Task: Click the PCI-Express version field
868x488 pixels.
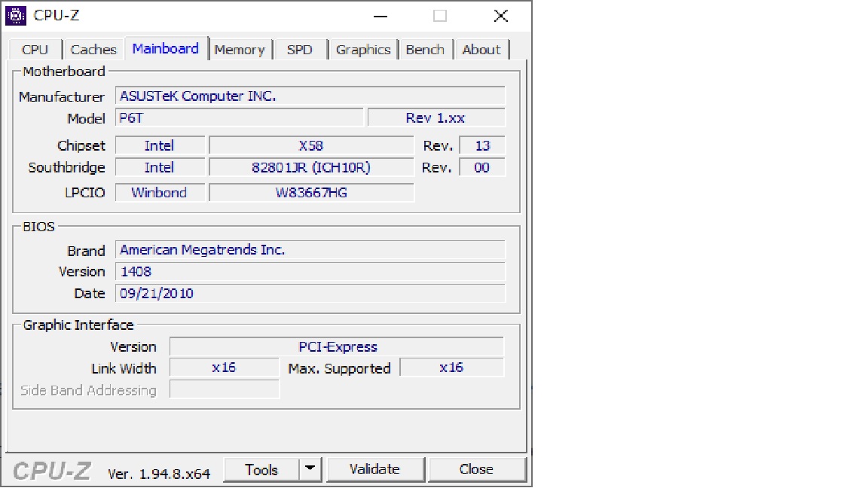Action: tap(337, 346)
